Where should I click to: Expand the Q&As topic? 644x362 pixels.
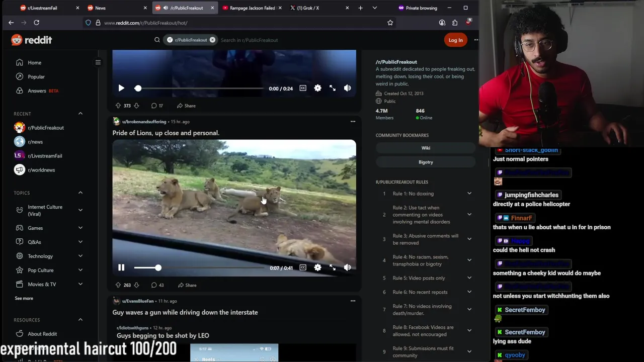(80, 242)
